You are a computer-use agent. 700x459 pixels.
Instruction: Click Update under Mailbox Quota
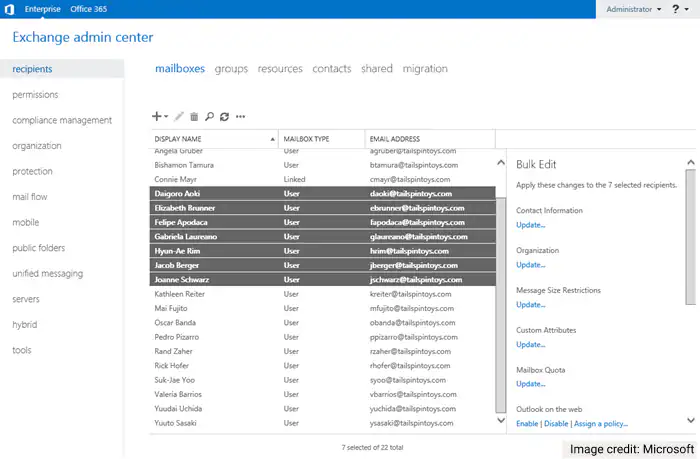(530, 384)
